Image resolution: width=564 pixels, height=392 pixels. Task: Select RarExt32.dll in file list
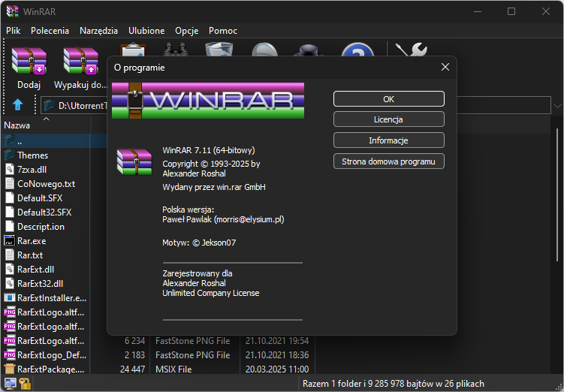point(40,283)
